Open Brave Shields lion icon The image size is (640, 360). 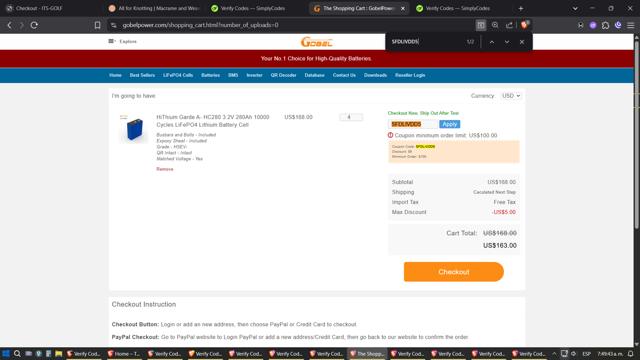(524, 25)
